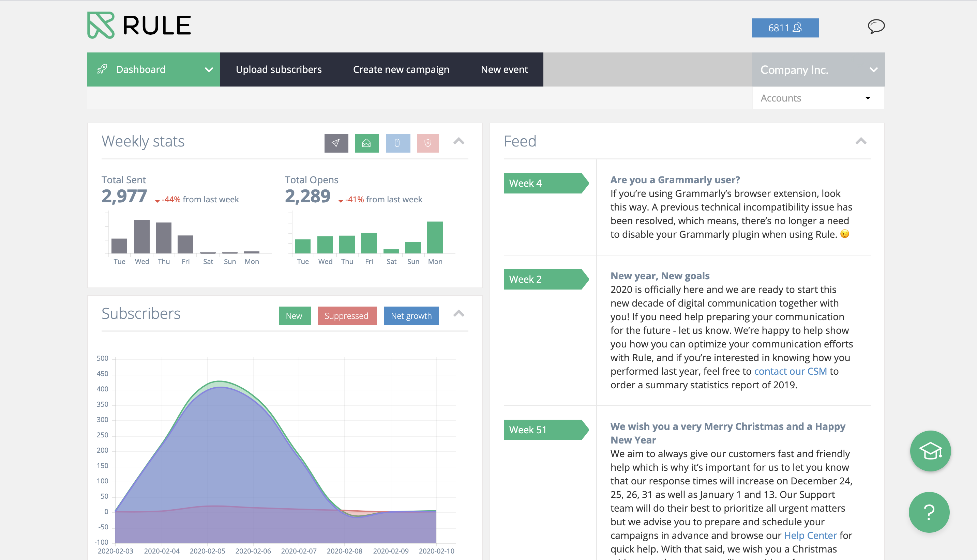Select Create new campaign in the navbar
The height and width of the screenshot is (560, 977).
(x=401, y=69)
